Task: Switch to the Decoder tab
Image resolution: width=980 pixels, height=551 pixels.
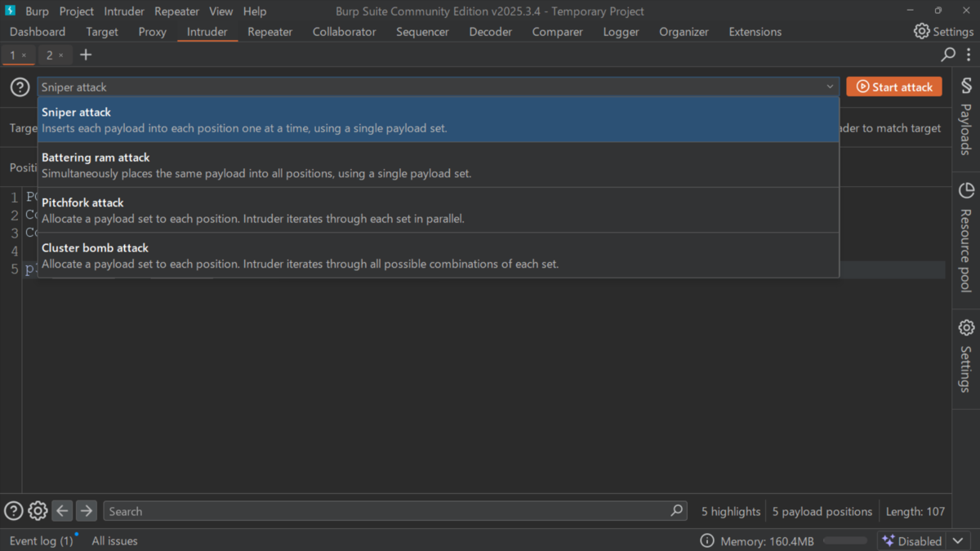Action: coord(490,32)
